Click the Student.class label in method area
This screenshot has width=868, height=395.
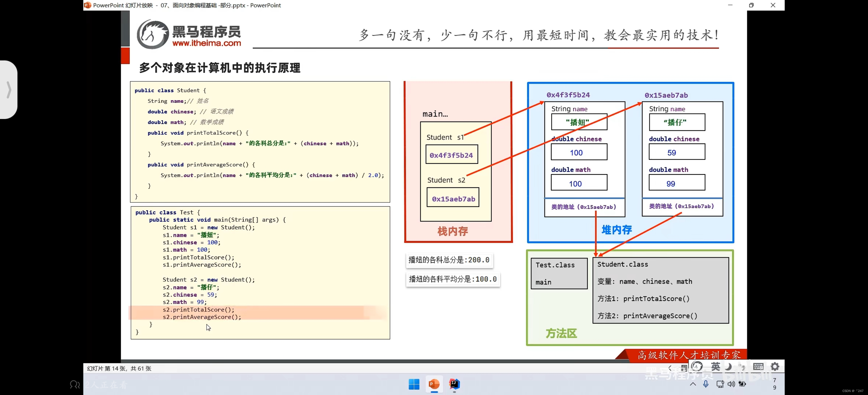coord(622,264)
